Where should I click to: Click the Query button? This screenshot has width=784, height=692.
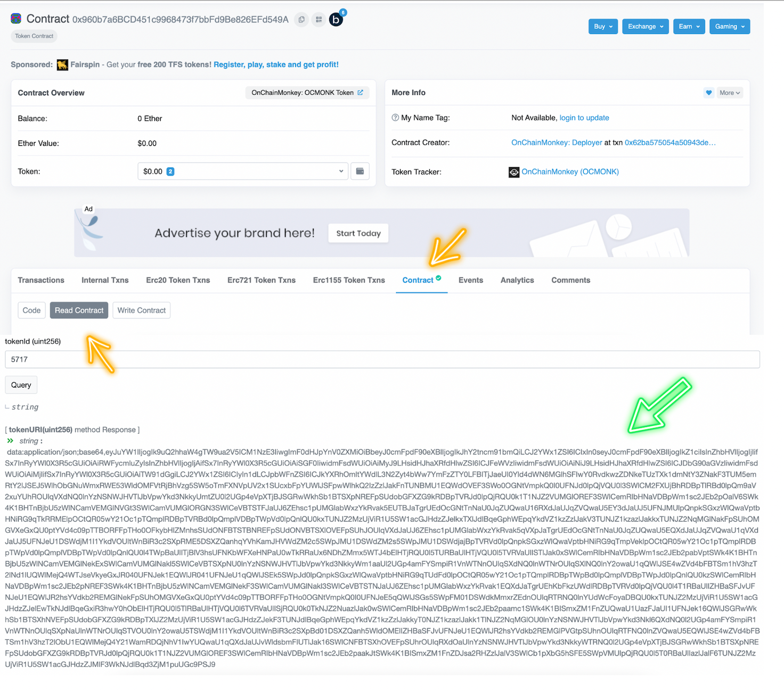[x=21, y=385]
